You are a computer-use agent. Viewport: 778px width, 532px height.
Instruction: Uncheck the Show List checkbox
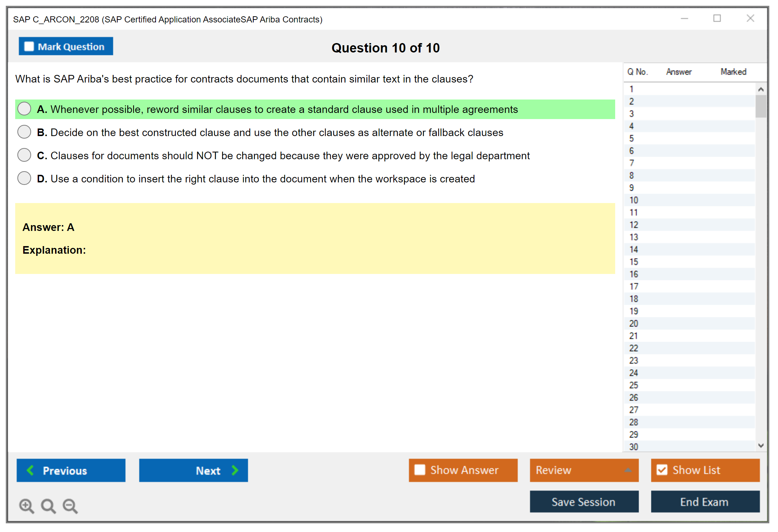pos(662,470)
